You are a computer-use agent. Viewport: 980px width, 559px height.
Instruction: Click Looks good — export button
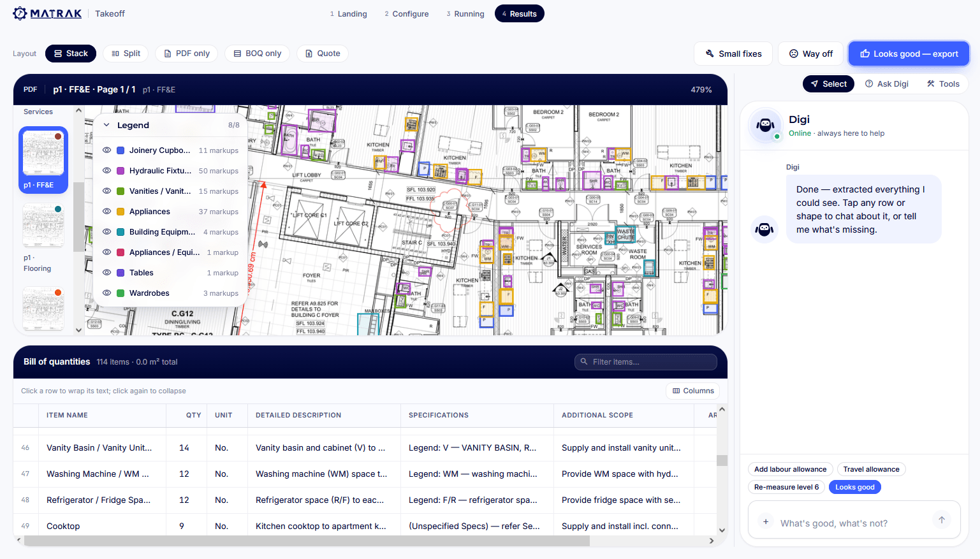tap(909, 54)
